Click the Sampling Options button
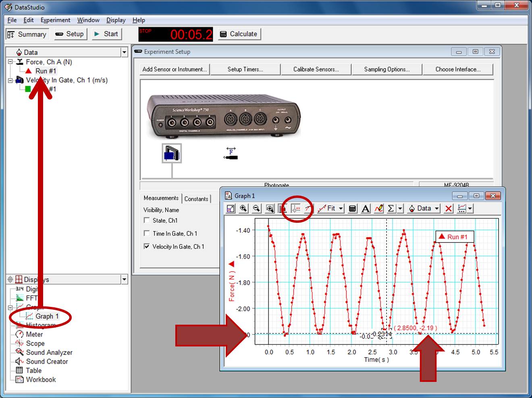The height and width of the screenshot is (398, 532). click(387, 69)
